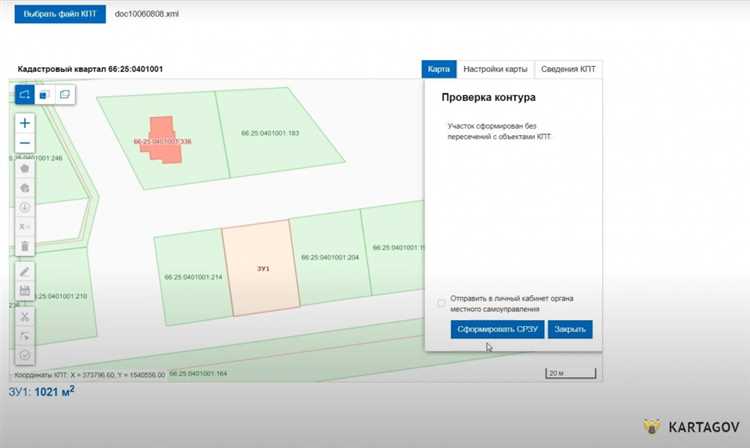Activate the first map mode icon

[x=25, y=94]
